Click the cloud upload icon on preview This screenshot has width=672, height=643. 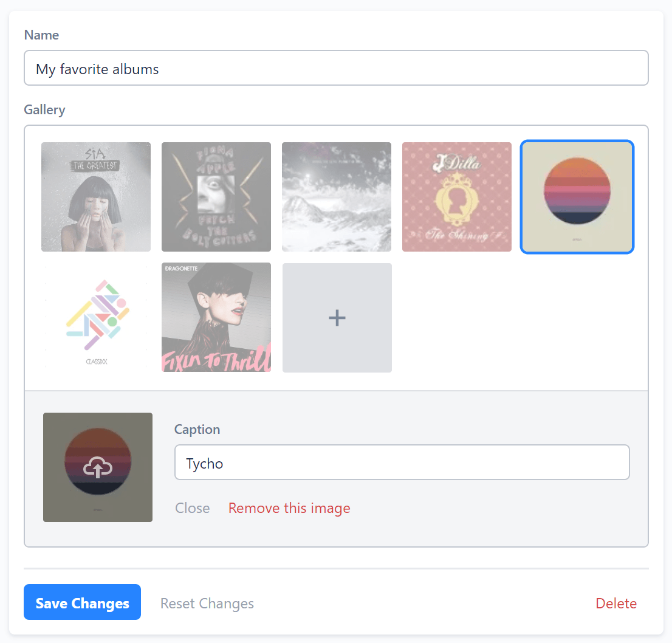pos(98,467)
